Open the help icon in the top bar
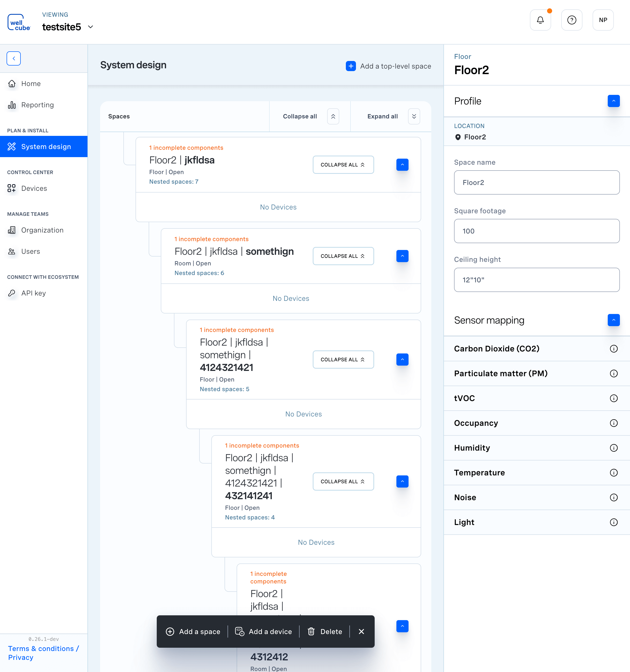Viewport: 630px width, 672px height. coord(572,20)
